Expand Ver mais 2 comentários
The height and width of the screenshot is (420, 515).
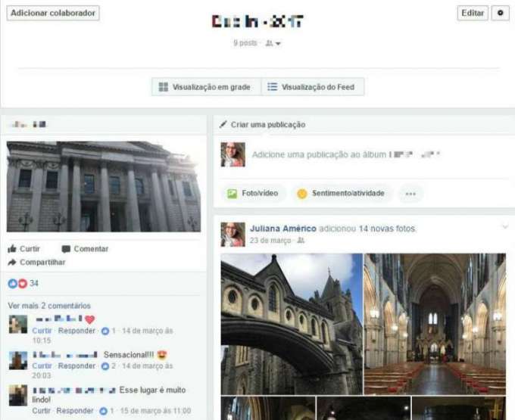tap(48, 306)
